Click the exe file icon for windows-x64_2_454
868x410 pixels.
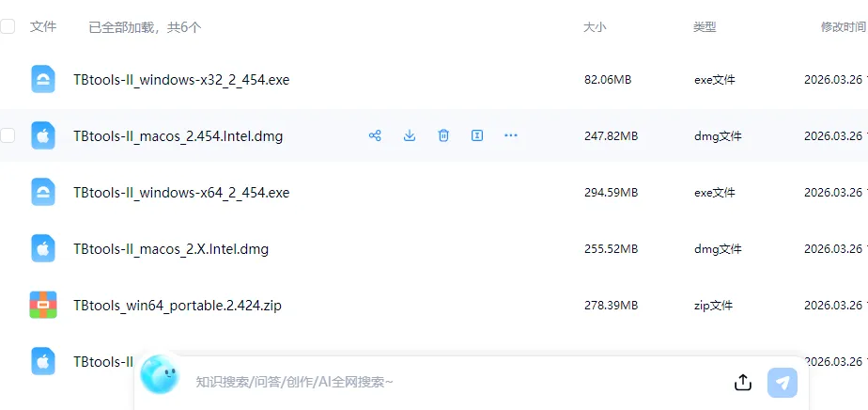pyautogui.click(x=43, y=192)
